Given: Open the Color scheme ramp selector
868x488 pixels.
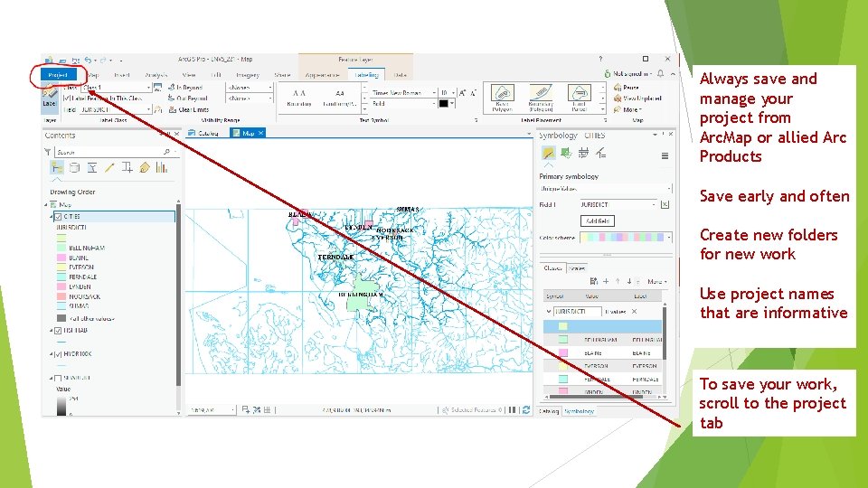Looking at the screenshot, I should [x=626, y=238].
